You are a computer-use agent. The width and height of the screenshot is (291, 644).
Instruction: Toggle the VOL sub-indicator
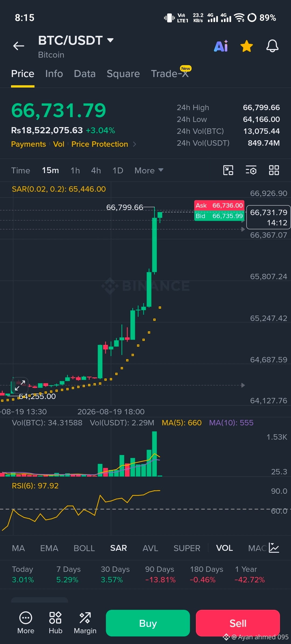[224, 548]
